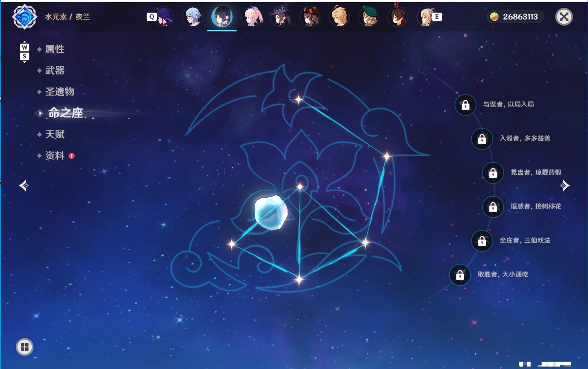Open the 天赋 talents tab
Screen dimensions: 588x369
point(55,134)
